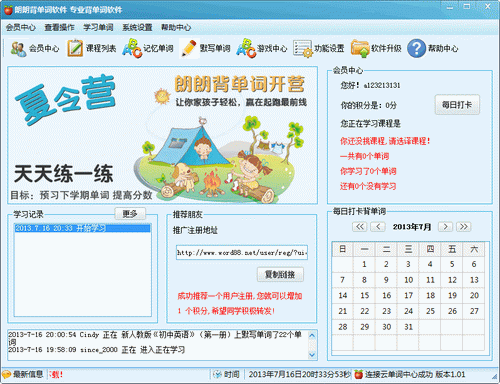Open 游戏中心 game center icon

pyautogui.click(x=246, y=49)
